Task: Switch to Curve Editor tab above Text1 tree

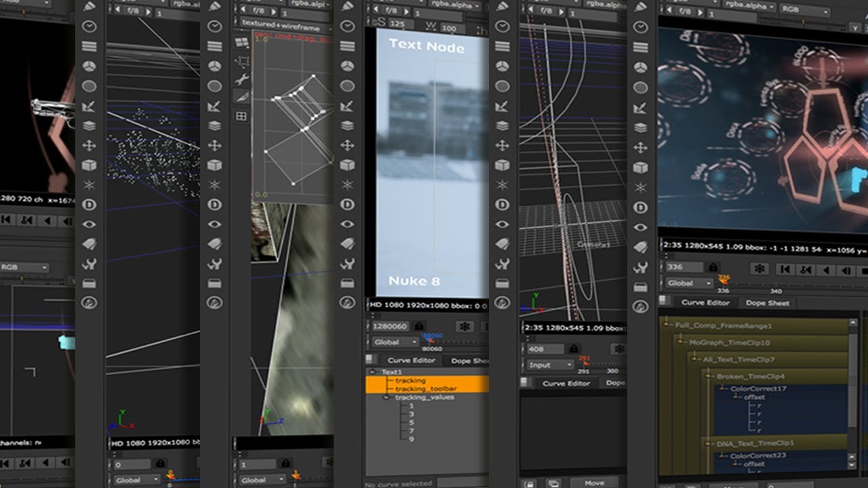Action: (411, 361)
